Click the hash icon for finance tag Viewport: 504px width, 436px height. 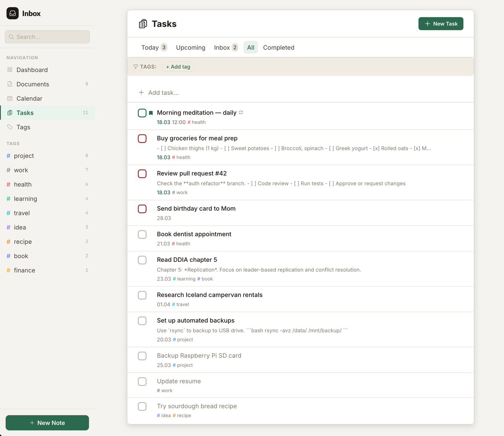(x=8, y=270)
